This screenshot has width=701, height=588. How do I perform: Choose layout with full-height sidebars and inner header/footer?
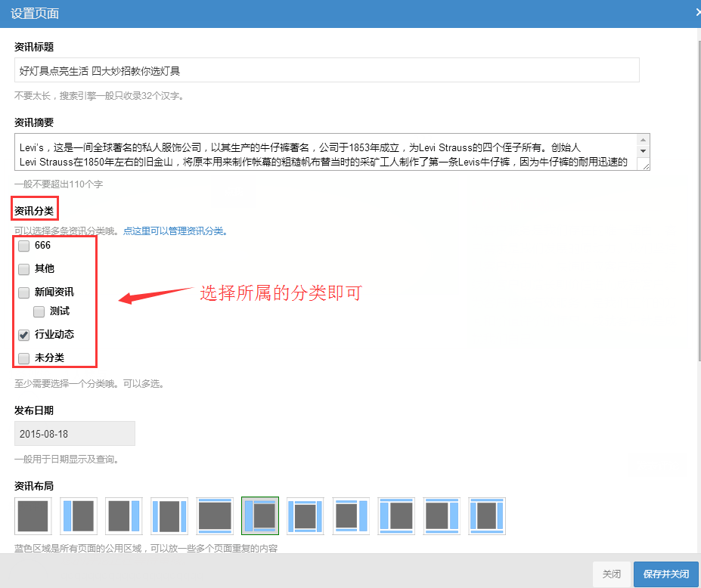[x=306, y=515]
